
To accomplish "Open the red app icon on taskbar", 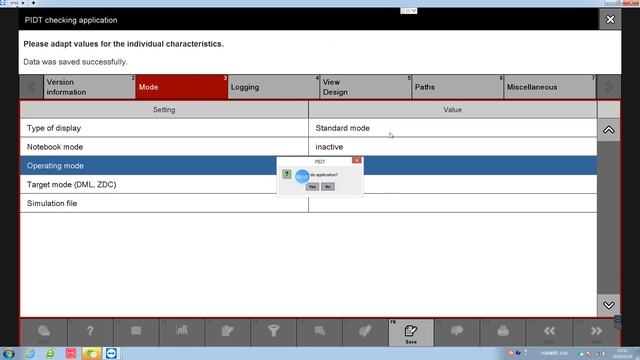I will 71,353.
